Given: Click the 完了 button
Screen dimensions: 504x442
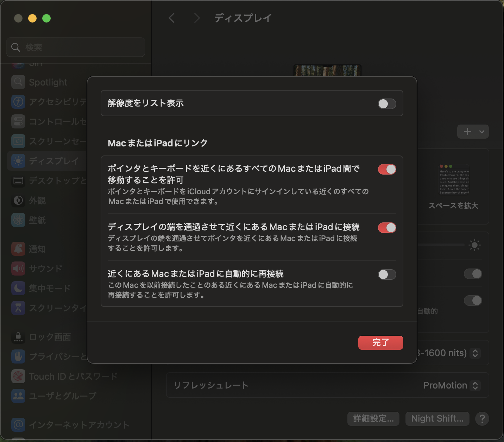Looking at the screenshot, I should click(x=380, y=342).
